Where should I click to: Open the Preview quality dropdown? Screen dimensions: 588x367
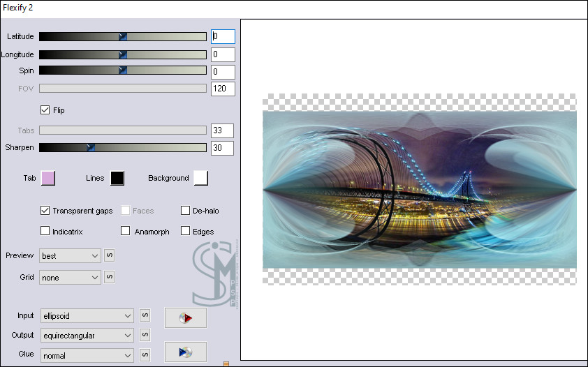71,256
